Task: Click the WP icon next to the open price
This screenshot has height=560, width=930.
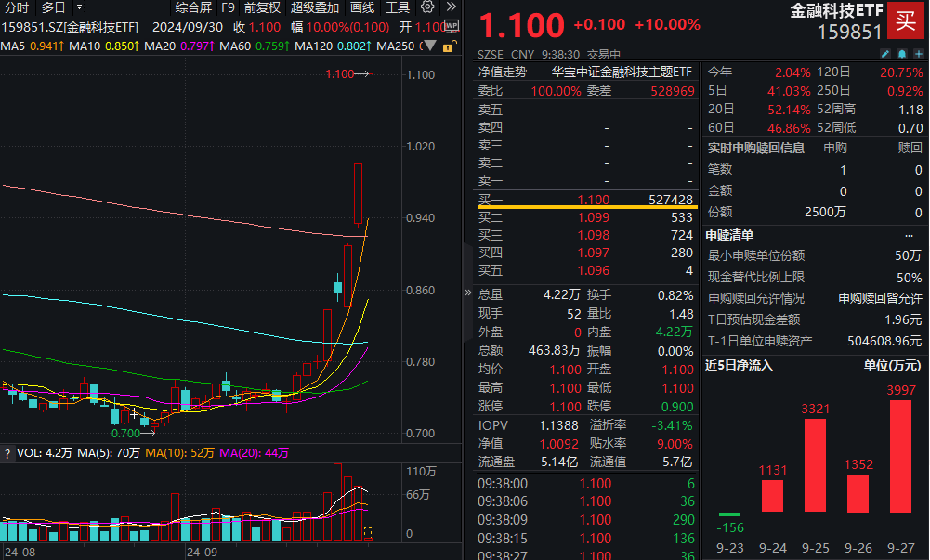Action: [x=452, y=26]
